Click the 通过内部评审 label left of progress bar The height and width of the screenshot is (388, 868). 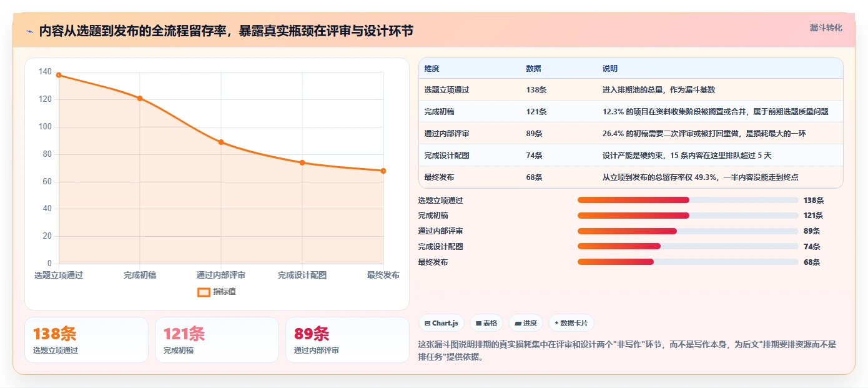point(440,231)
